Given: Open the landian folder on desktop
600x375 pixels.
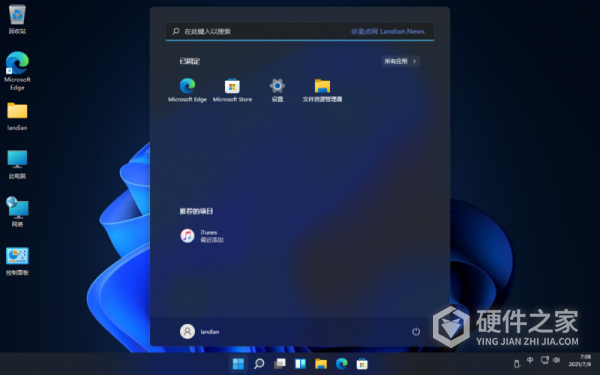Looking at the screenshot, I should 17,116.
